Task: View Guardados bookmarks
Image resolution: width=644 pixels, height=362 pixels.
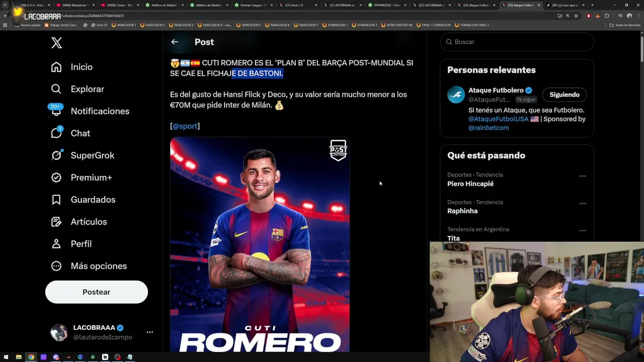Action: [x=83, y=200]
